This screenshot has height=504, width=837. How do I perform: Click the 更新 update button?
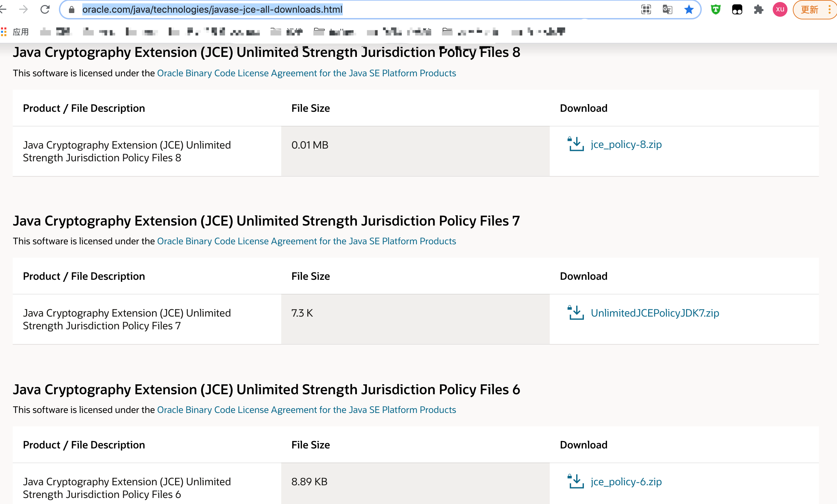click(810, 9)
